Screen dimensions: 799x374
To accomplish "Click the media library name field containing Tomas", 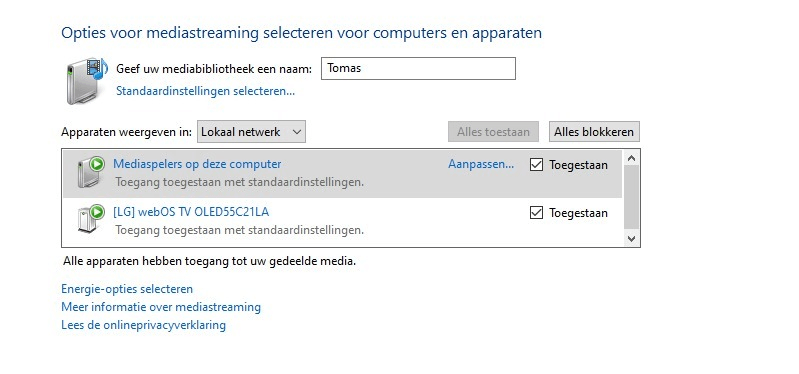I will coord(418,68).
